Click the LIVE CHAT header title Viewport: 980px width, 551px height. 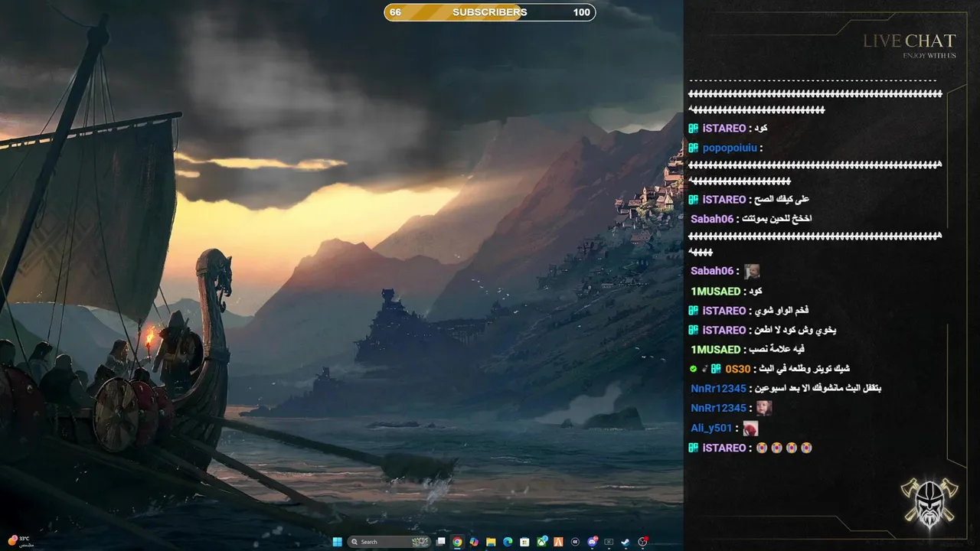click(x=910, y=41)
